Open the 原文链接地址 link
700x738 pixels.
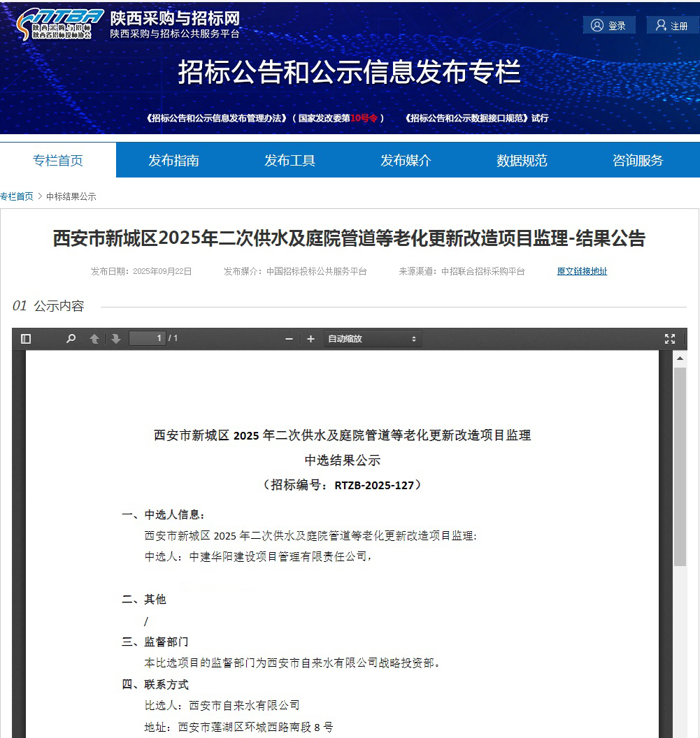[x=582, y=271]
